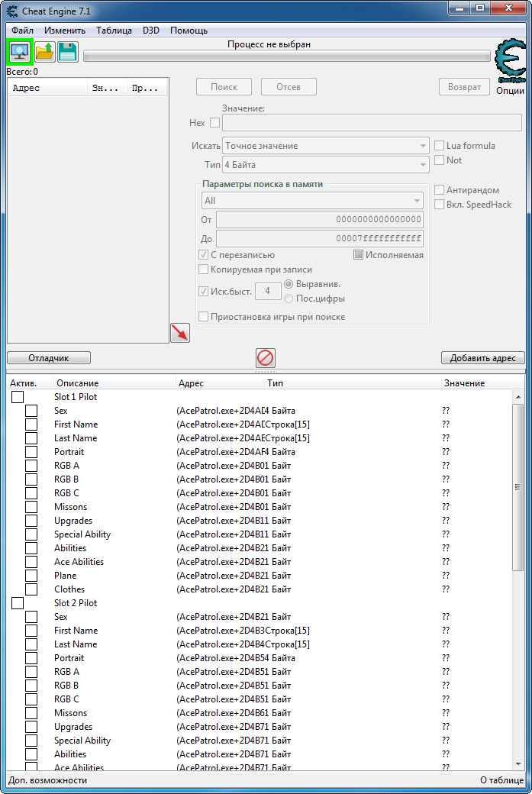Click the Отладчик button
This screenshot has height=794, width=532.
click(x=49, y=358)
